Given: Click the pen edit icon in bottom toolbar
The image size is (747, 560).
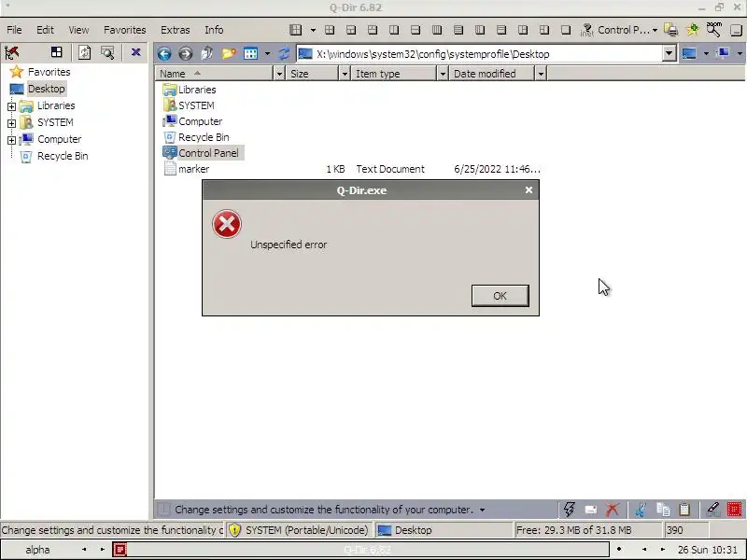Looking at the screenshot, I should pyautogui.click(x=712, y=510).
